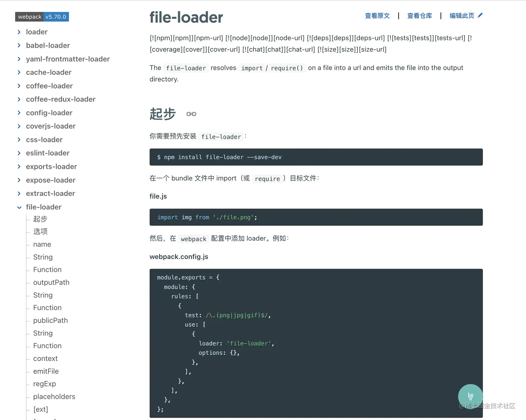Expand the coverjs-loader chevron
Image resolution: width=526 pixels, height=420 pixels.
coord(19,126)
